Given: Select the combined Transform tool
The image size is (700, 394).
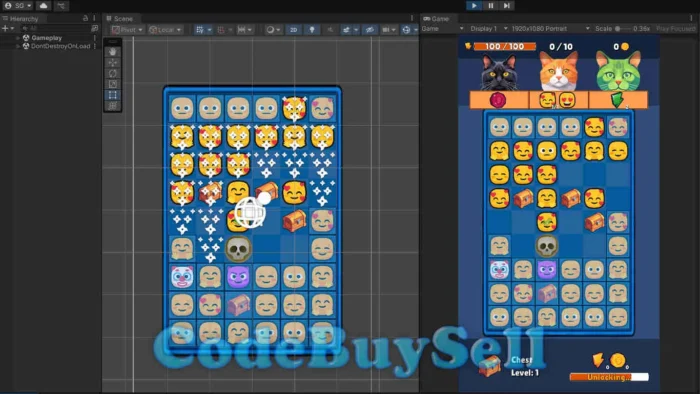Looking at the screenshot, I should pos(112,106).
